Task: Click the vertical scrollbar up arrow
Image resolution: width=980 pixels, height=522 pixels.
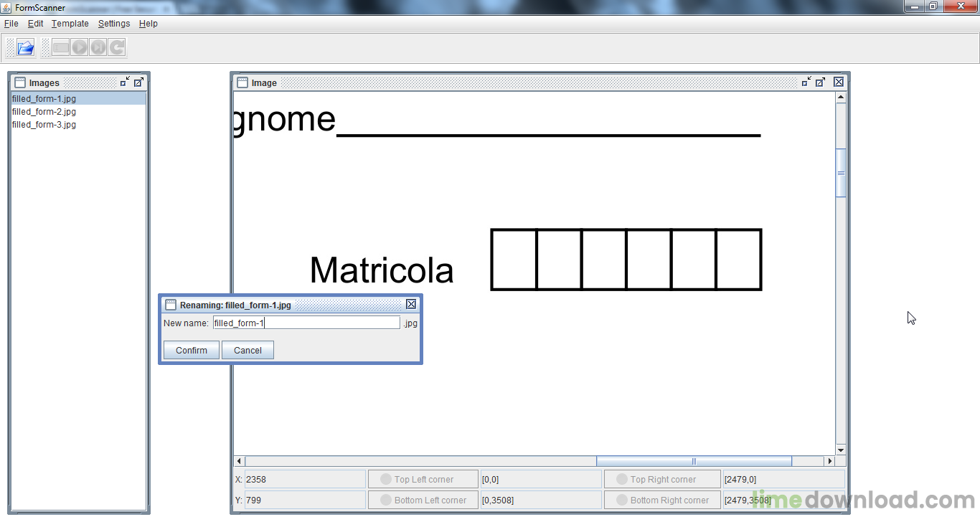Action: coord(841,98)
